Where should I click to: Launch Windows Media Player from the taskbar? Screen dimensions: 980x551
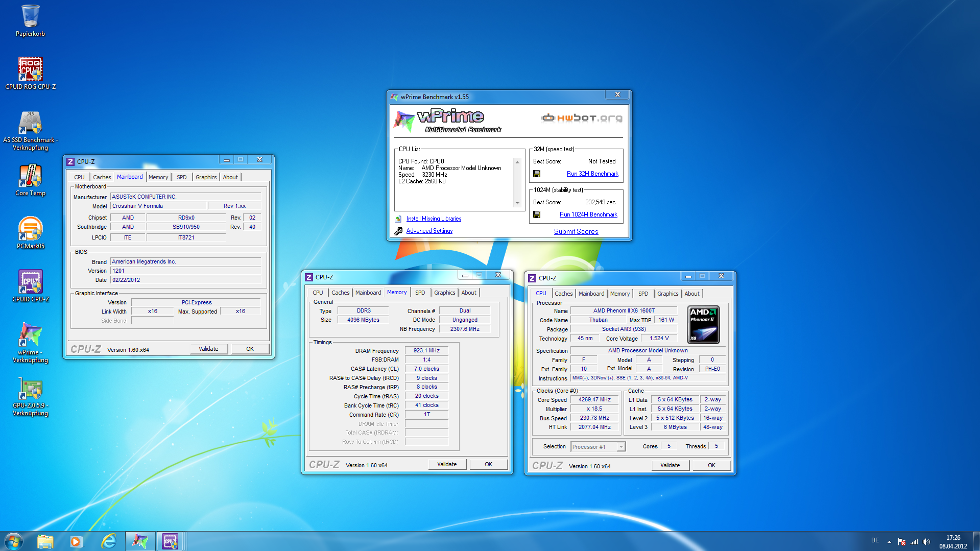(x=76, y=541)
